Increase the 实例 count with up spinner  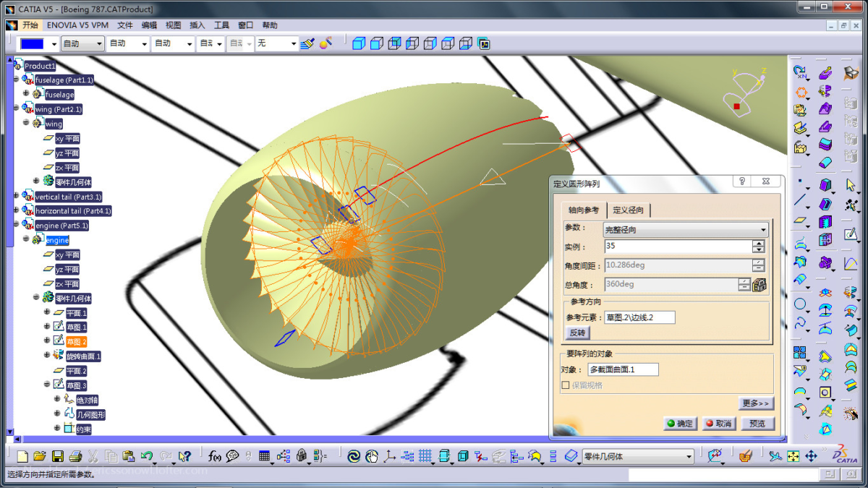click(x=759, y=244)
